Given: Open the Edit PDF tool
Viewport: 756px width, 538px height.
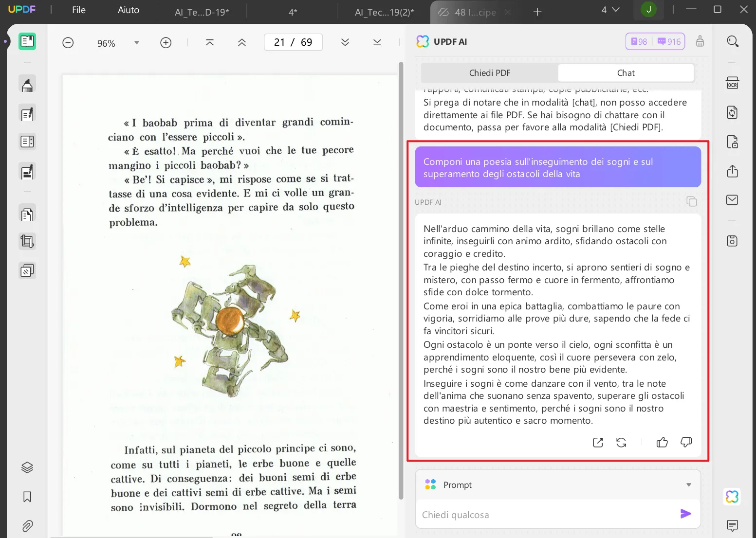Looking at the screenshot, I should pos(27,114).
